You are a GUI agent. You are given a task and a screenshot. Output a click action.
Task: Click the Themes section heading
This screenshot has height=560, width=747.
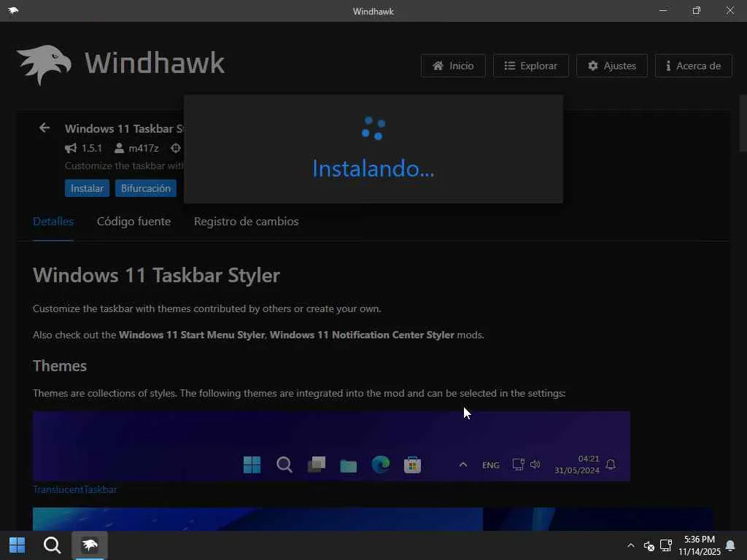coord(60,366)
